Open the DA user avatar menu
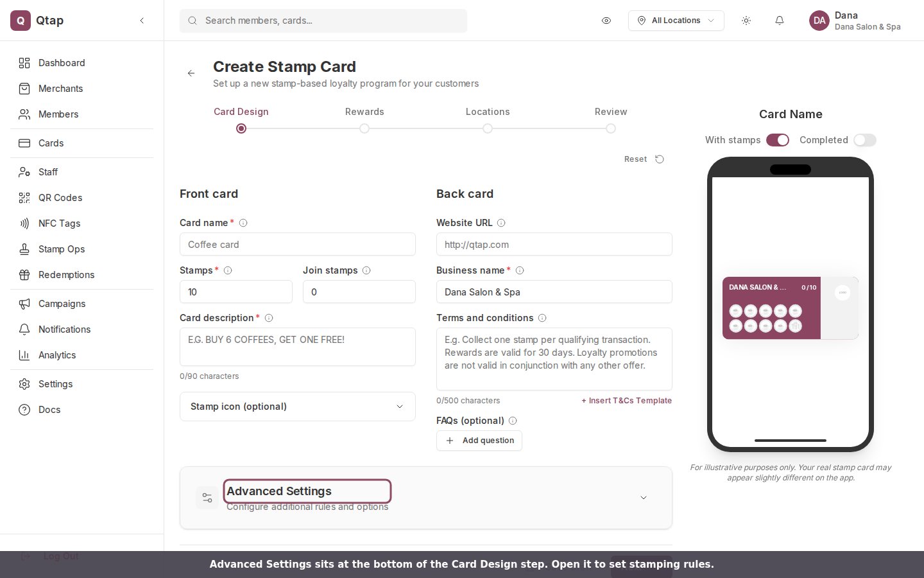 coord(819,21)
